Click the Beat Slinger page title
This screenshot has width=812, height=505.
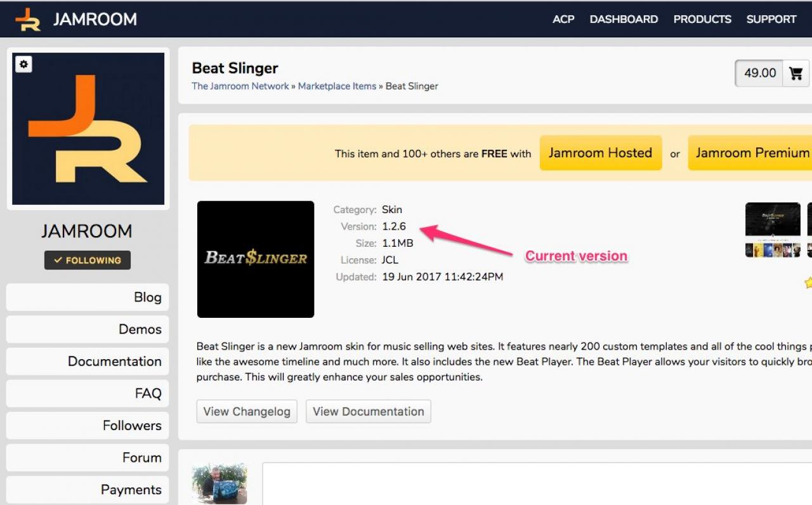(x=235, y=68)
